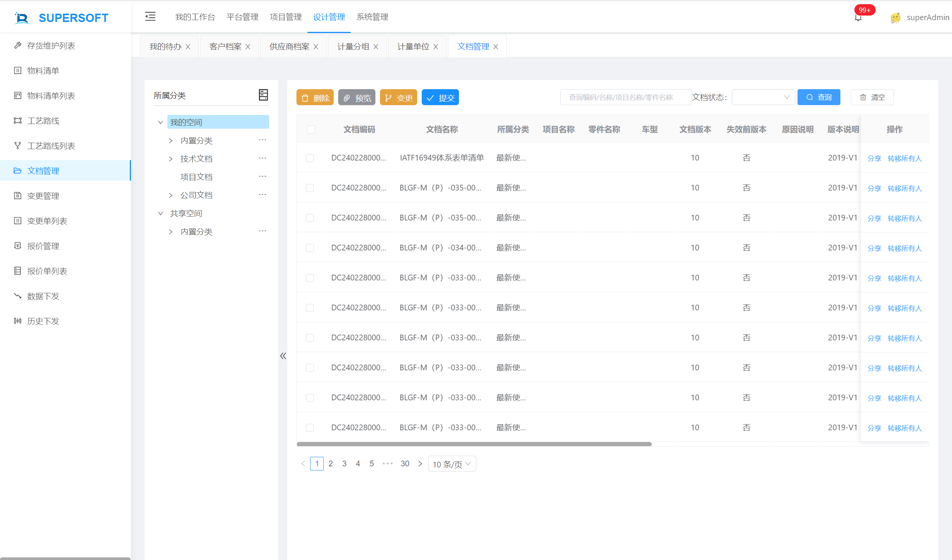952x560 pixels.
Task: Open the notification bell icon
Action: click(858, 17)
